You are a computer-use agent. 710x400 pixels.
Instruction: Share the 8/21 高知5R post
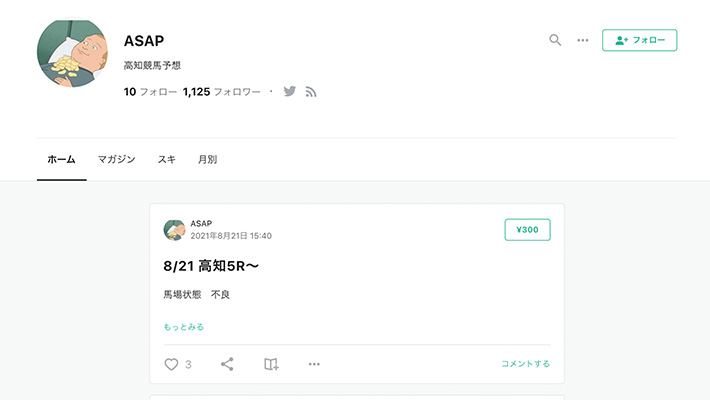click(227, 364)
